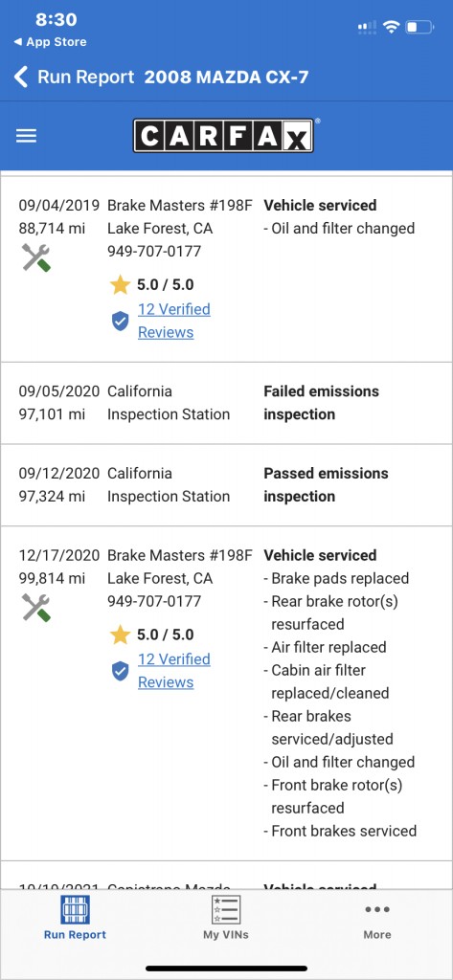Viewport: 453px width, 980px height.
Task: Open 12 Verified Reviews link in 2020 entry
Action: (174, 671)
